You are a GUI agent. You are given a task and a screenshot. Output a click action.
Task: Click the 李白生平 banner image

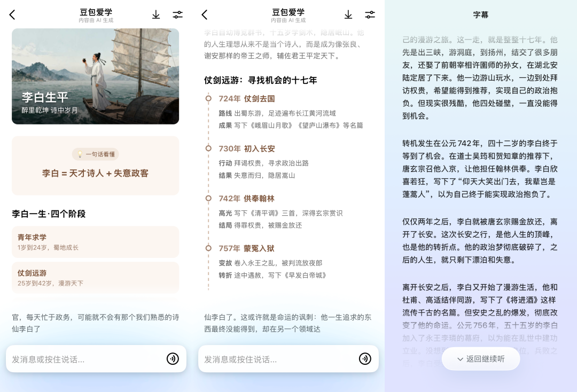tap(95, 76)
